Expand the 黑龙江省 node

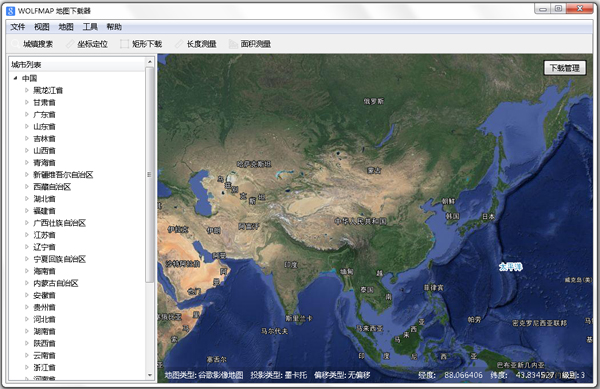pyautogui.click(x=27, y=90)
